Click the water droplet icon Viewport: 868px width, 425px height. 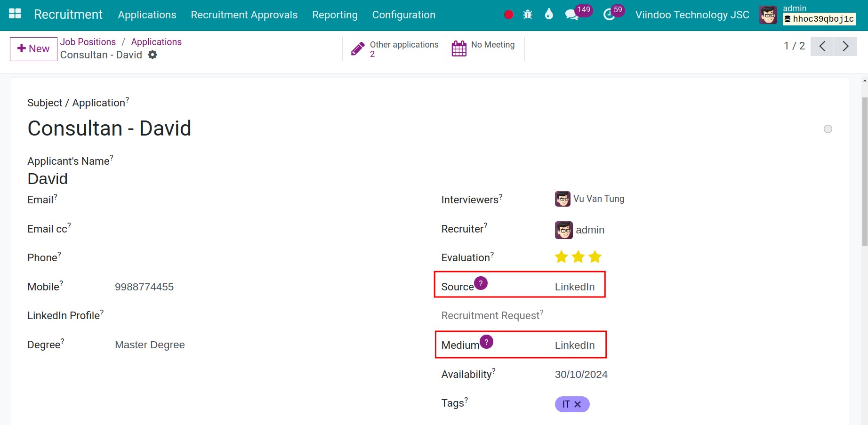(x=549, y=15)
